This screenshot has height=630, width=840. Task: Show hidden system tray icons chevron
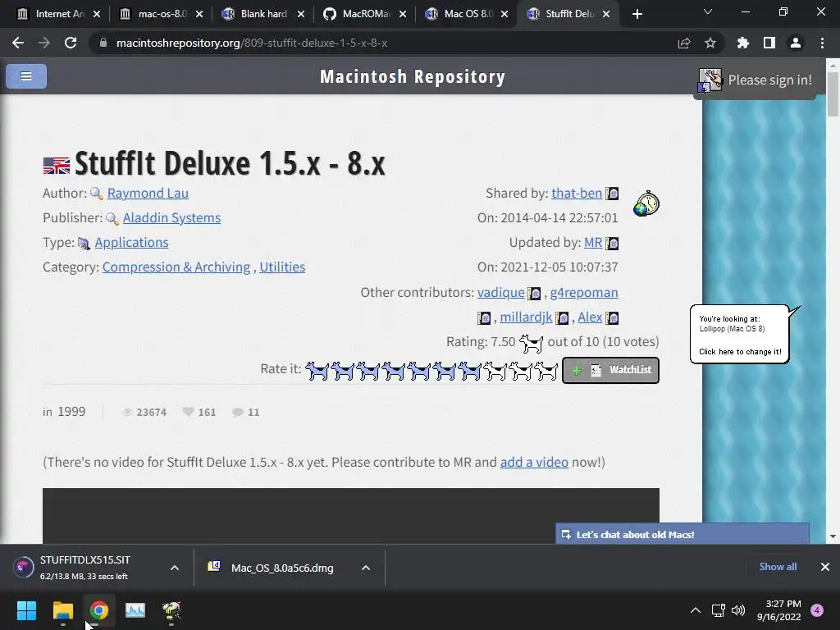point(696,610)
